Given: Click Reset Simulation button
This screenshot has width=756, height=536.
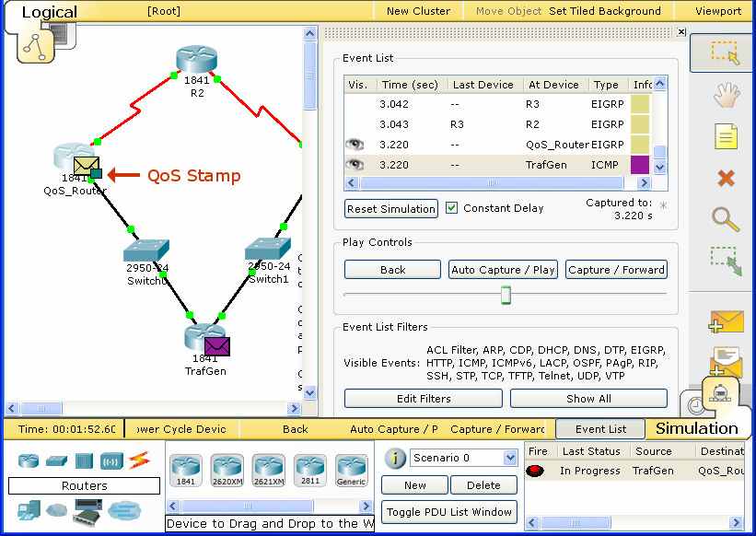Looking at the screenshot, I should point(391,209).
